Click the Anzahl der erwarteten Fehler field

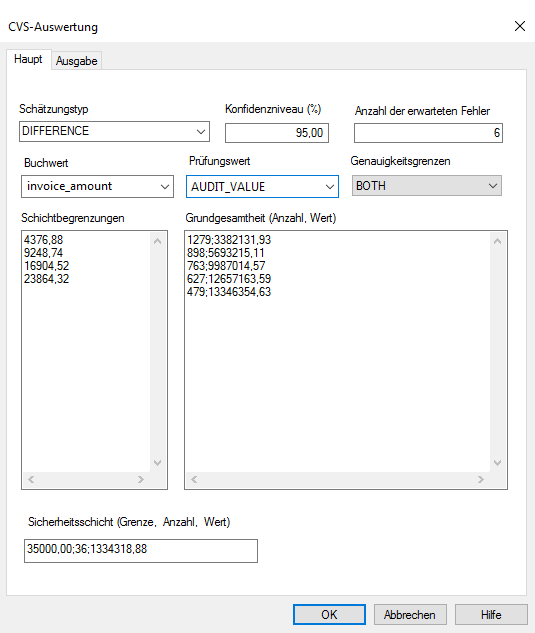click(x=428, y=133)
